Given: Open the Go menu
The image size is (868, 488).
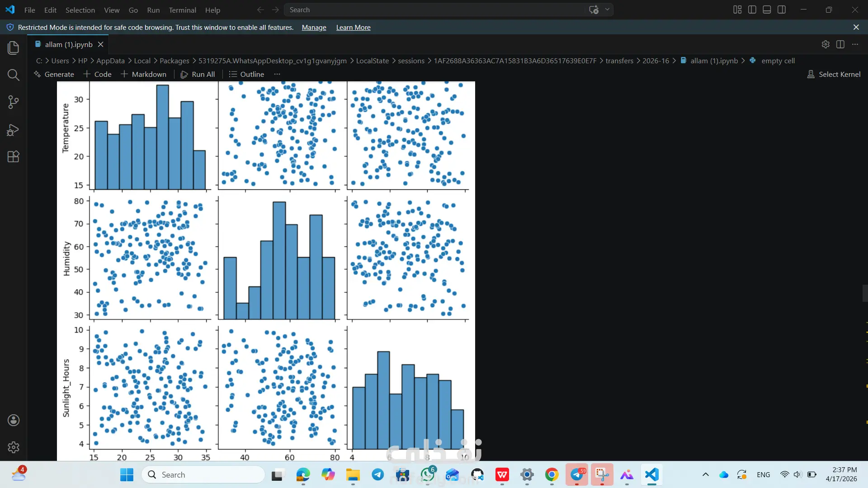Looking at the screenshot, I should 133,10.
